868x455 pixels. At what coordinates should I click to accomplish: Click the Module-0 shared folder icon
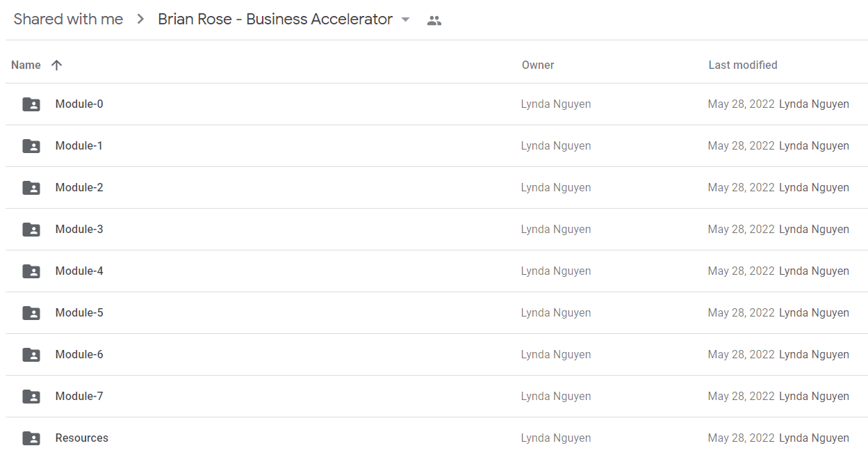(x=31, y=104)
